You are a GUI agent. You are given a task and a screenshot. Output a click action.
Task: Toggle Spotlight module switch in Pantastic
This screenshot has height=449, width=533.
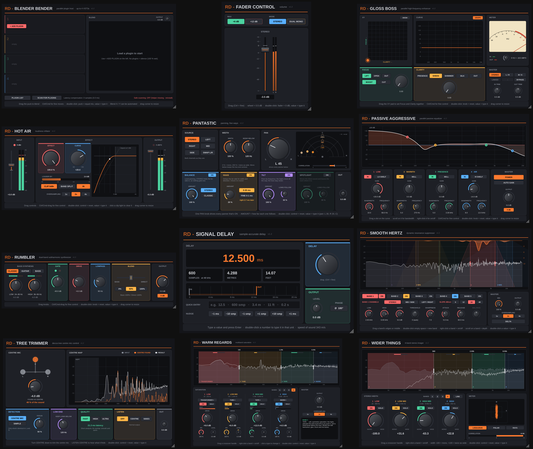[x=327, y=175]
